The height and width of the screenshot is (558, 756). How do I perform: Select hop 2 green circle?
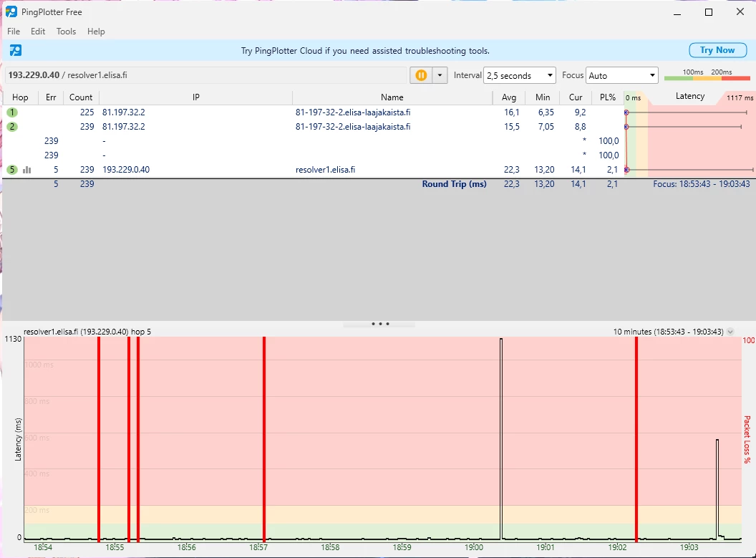click(x=12, y=127)
